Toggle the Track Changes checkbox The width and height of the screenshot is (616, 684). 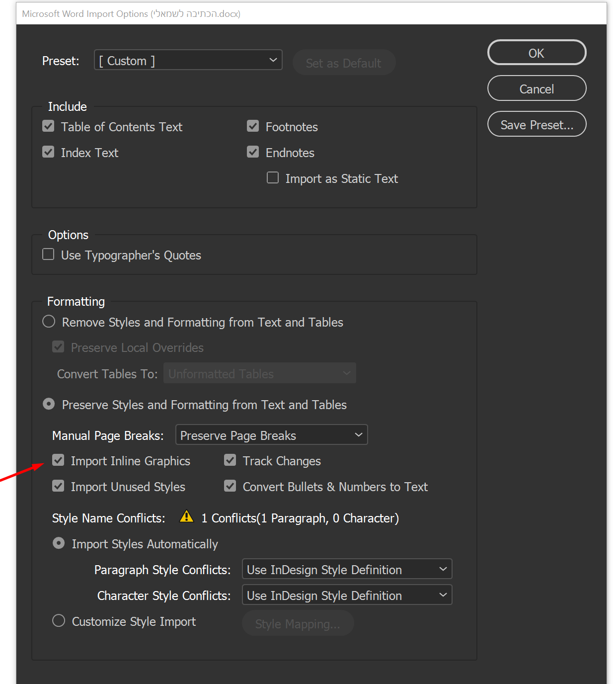point(230,460)
